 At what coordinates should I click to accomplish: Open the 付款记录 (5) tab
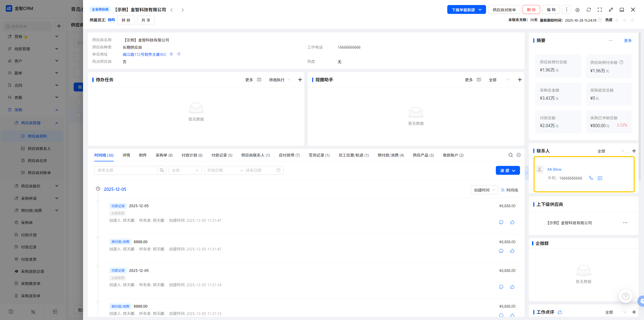click(x=222, y=155)
